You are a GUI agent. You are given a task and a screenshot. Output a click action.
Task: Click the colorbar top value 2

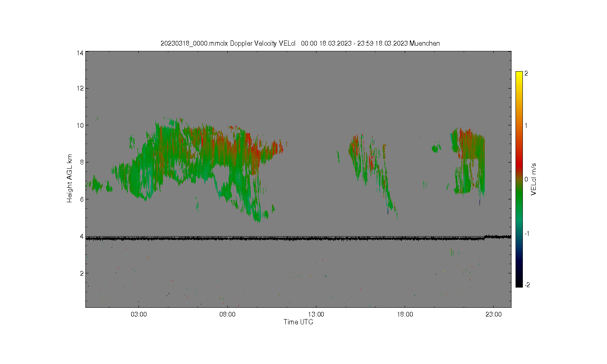point(526,74)
